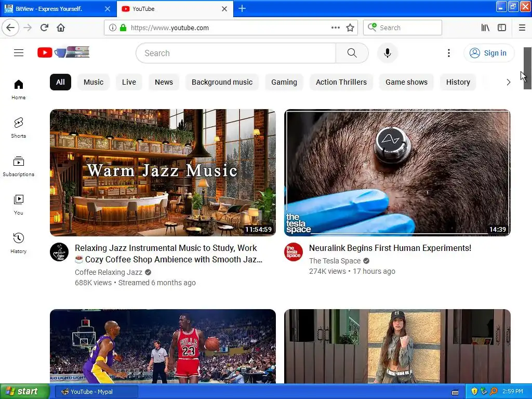Viewport: 532px width, 399px height.
Task: Filter videos by News chip
Action: (164, 82)
